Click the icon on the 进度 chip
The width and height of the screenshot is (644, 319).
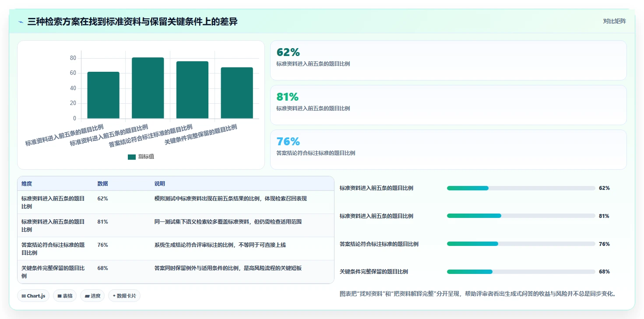tap(87, 296)
